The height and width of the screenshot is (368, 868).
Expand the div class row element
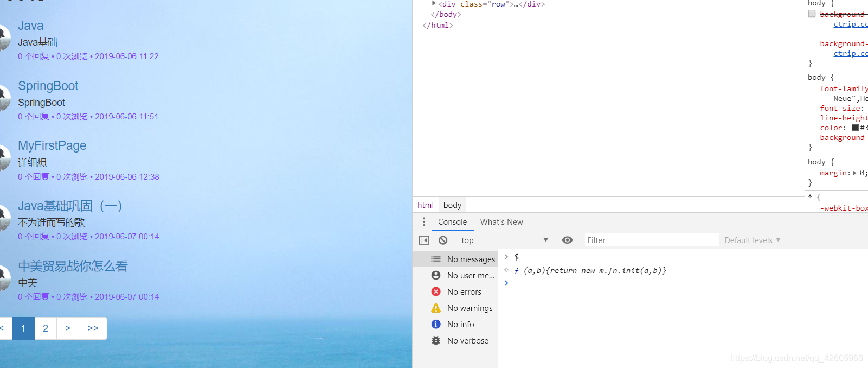pos(434,3)
